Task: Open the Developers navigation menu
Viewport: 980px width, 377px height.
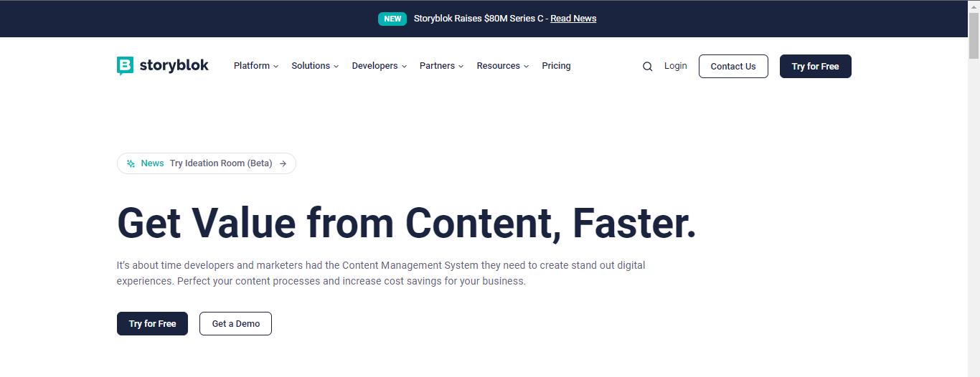Action: 380,66
